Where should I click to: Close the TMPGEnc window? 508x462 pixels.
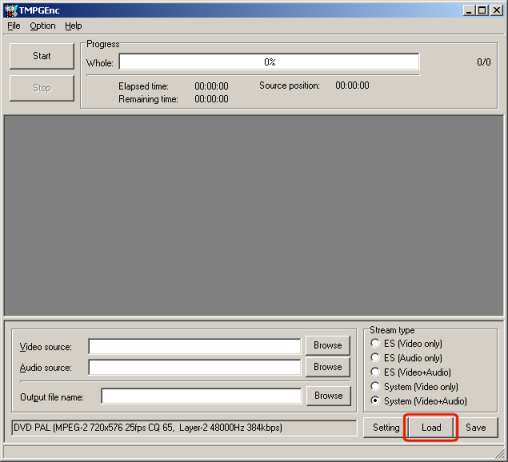(497, 11)
